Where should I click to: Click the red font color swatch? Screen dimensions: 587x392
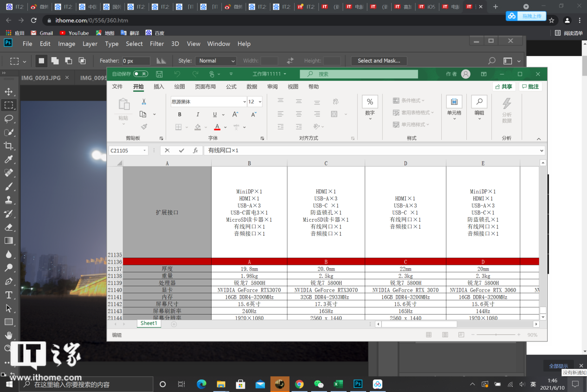(x=217, y=127)
